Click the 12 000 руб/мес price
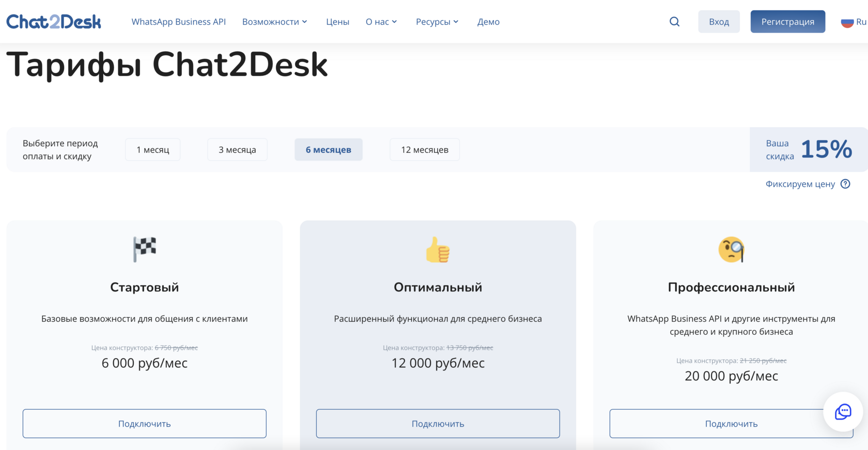This screenshot has width=868, height=450. (x=438, y=363)
